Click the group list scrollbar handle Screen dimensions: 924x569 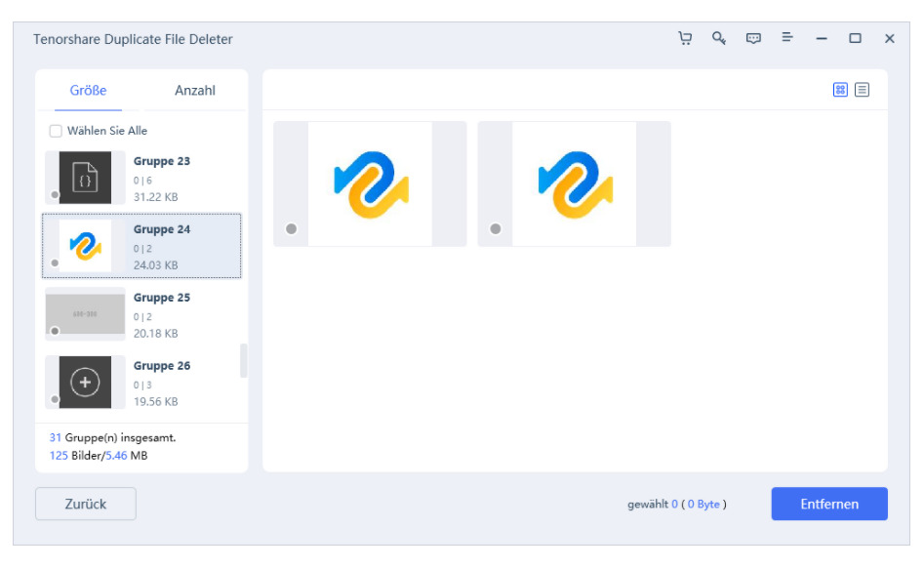click(x=243, y=360)
